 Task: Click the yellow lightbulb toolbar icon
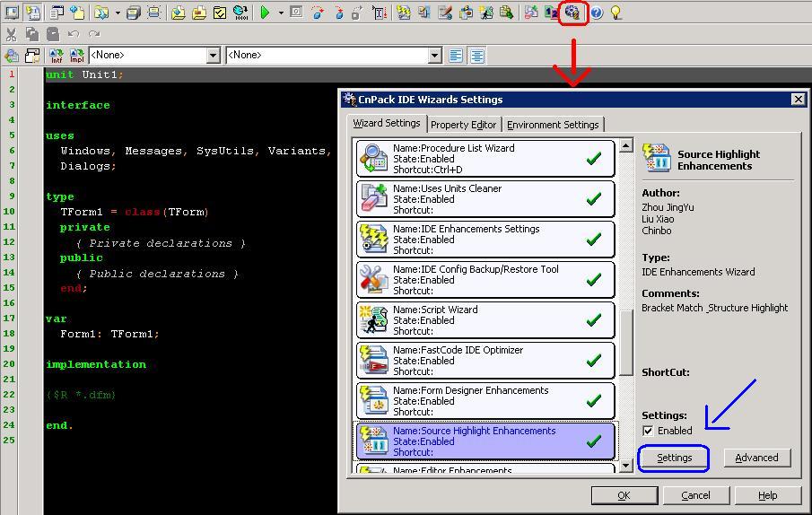pyautogui.click(x=616, y=13)
